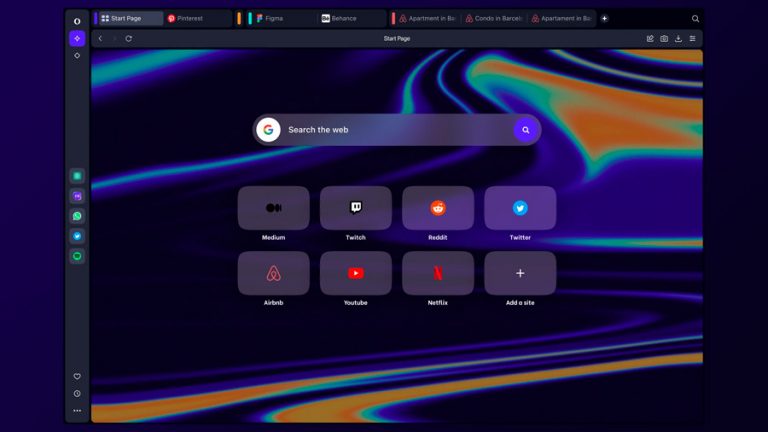The height and width of the screenshot is (432, 768).
Task: Switch to the Start Page tab
Action: [131, 19]
